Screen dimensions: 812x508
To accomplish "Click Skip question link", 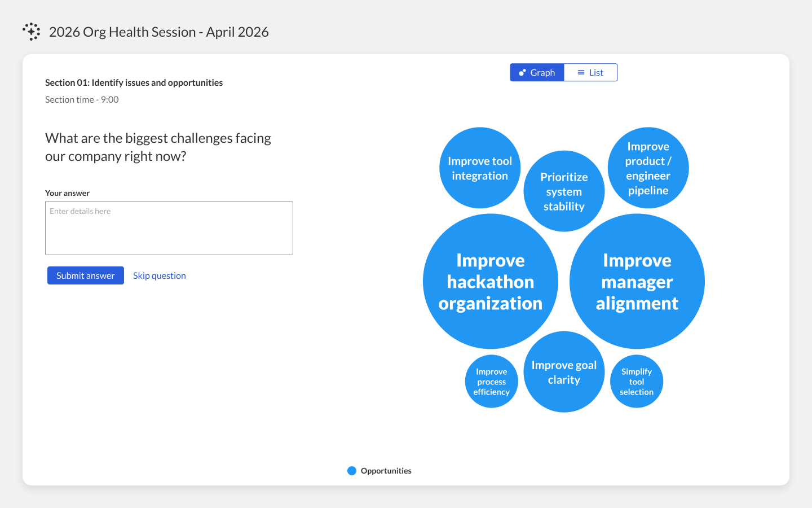I will [x=160, y=275].
